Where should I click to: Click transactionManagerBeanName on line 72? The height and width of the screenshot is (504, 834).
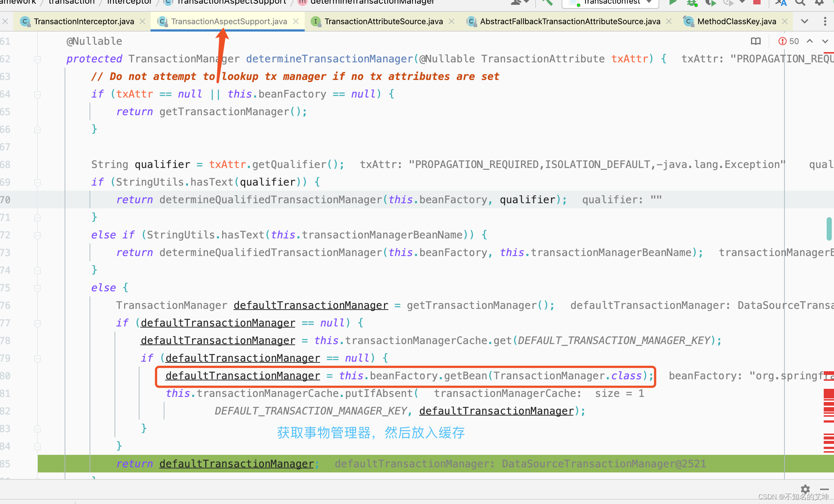pos(382,235)
